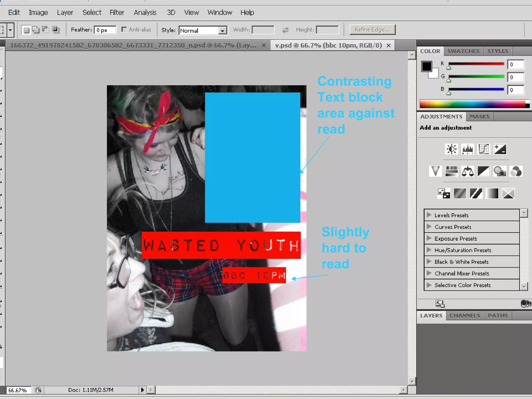Click the Brightness/Contrast adjustment icon

coord(451,149)
